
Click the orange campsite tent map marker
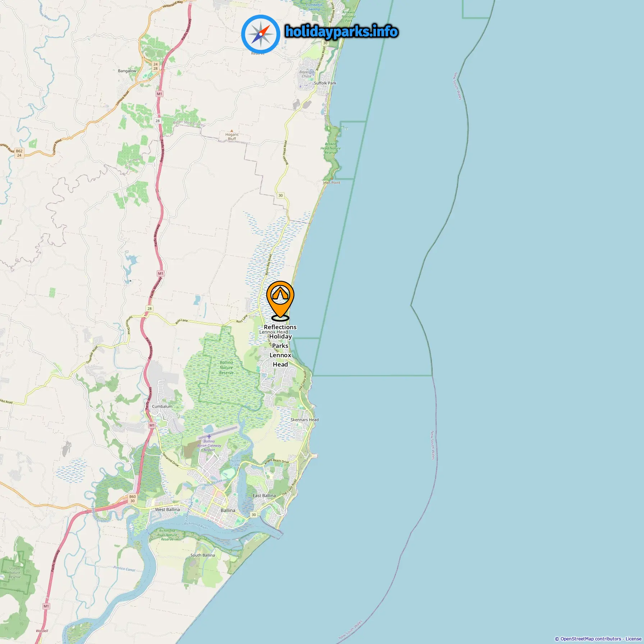[x=280, y=300]
